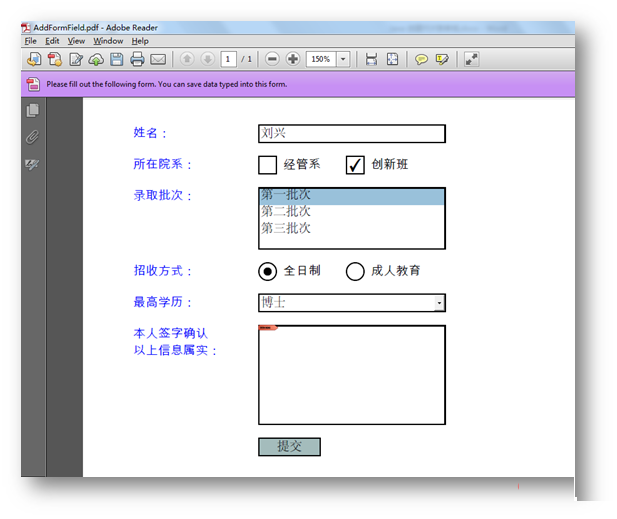The image size is (617, 519).
Task: Click the form document message bar icon
Action: click(33, 84)
